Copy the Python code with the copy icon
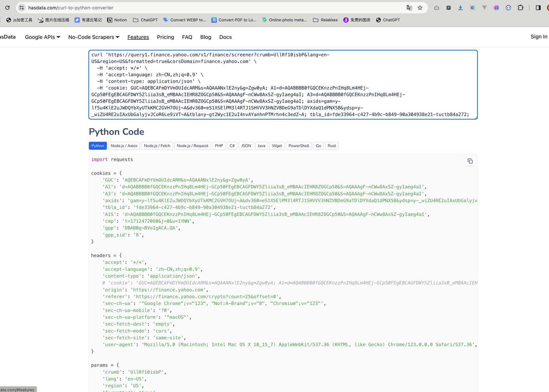549x392 pixels. pos(470,161)
